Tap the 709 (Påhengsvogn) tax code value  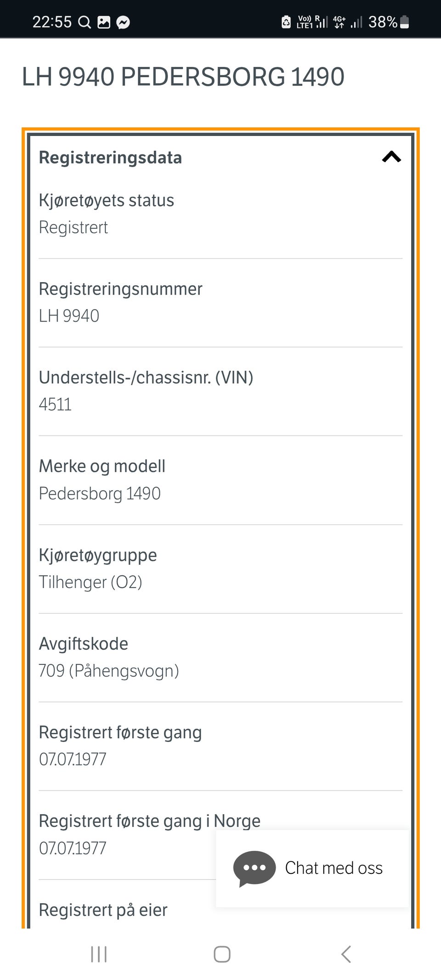109,671
